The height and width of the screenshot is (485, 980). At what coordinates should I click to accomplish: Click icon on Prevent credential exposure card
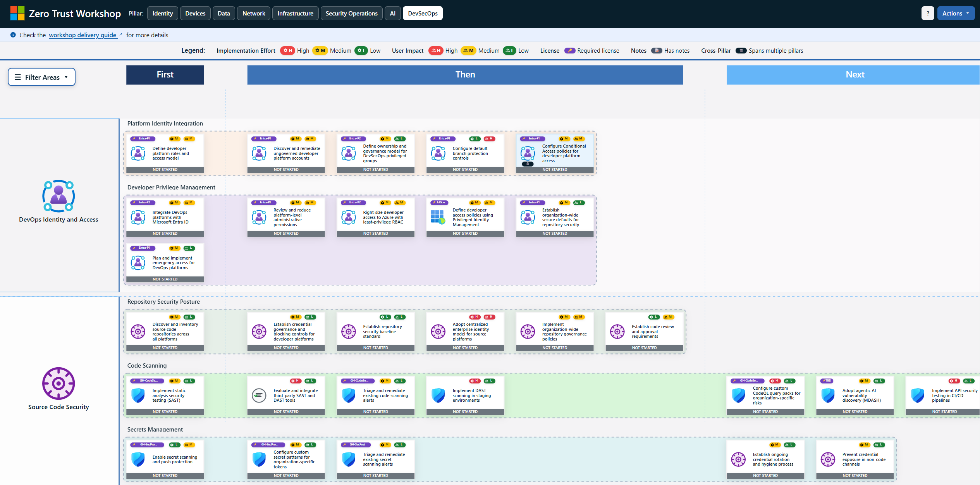tap(828, 459)
